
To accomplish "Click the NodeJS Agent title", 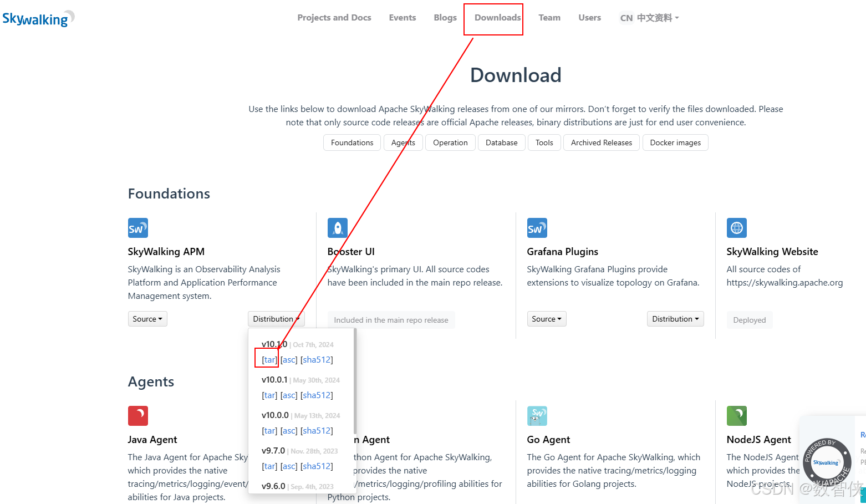I will (759, 440).
